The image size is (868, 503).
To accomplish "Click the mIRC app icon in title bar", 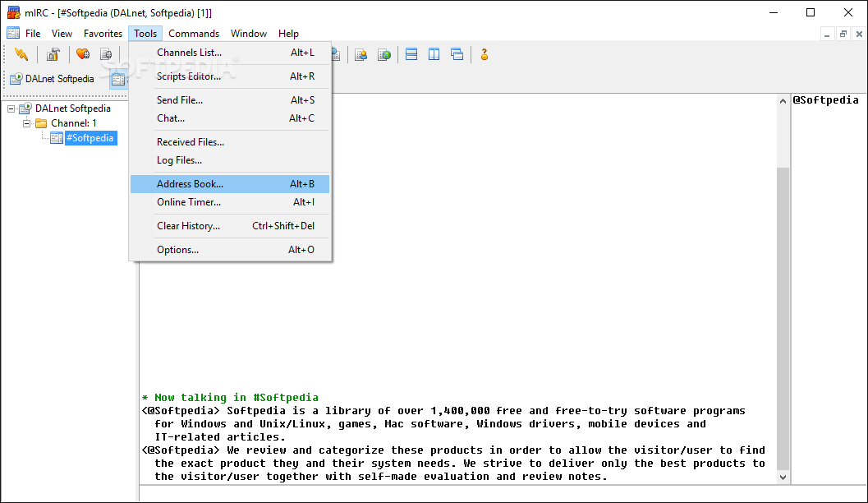I will 13,12.
